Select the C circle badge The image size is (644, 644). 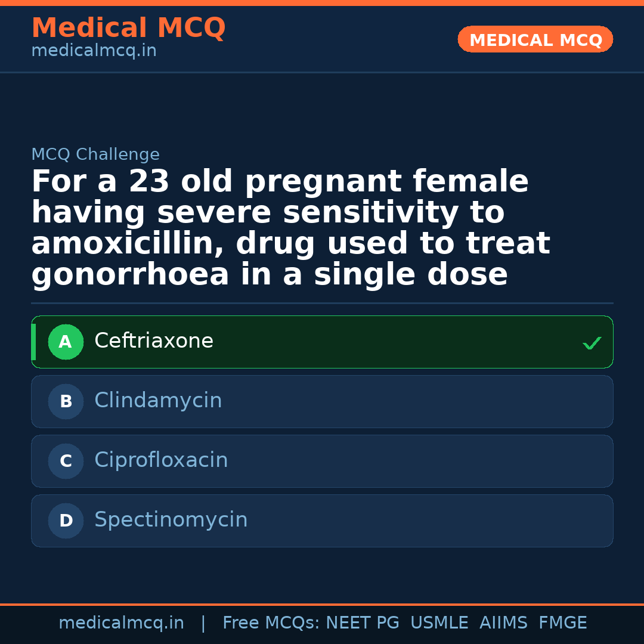coord(66,462)
